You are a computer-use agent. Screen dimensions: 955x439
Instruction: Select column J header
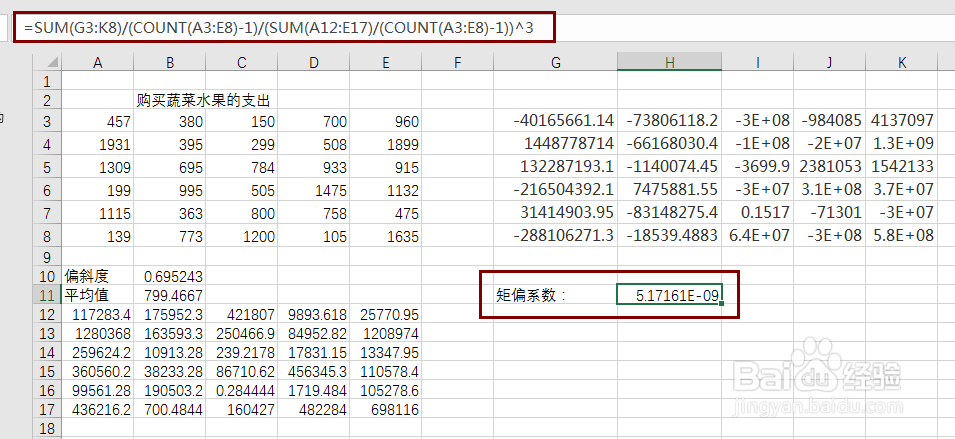tap(830, 62)
